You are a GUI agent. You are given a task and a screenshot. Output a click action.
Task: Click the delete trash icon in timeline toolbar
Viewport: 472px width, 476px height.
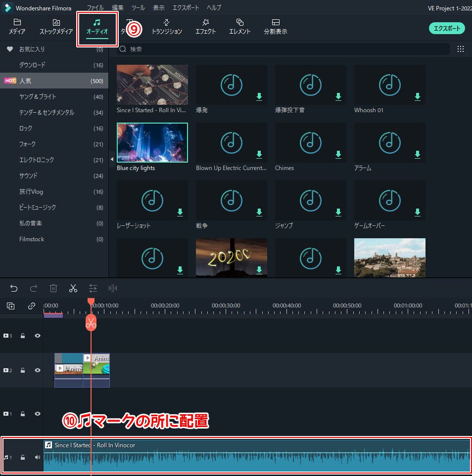point(53,288)
